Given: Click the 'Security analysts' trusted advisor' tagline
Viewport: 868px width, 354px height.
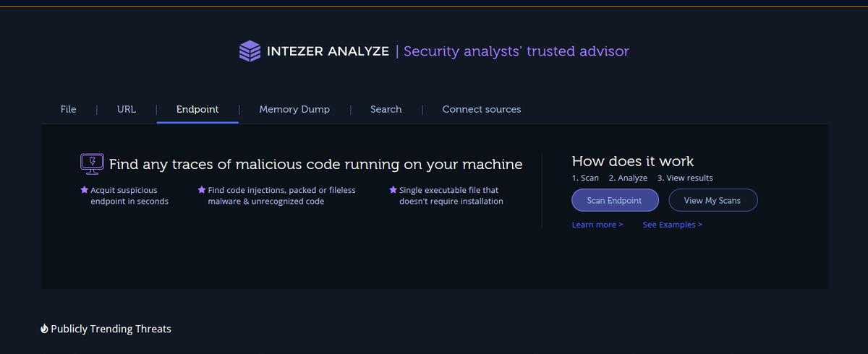Looking at the screenshot, I should click(516, 51).
